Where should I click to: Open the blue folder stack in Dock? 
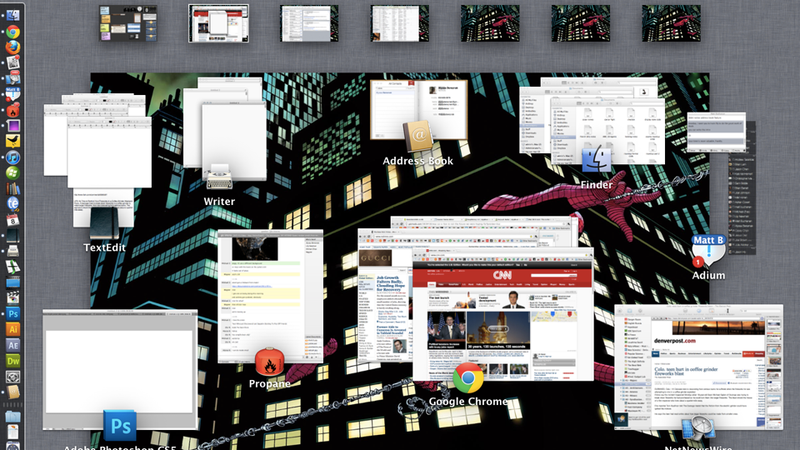pyautogui.click(x=13, y=416)
